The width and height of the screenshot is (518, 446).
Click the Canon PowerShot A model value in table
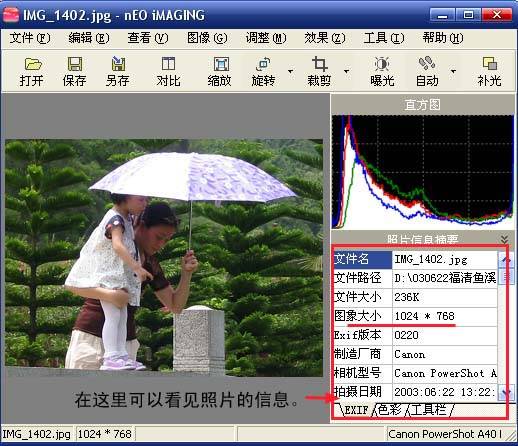[445, 373]
